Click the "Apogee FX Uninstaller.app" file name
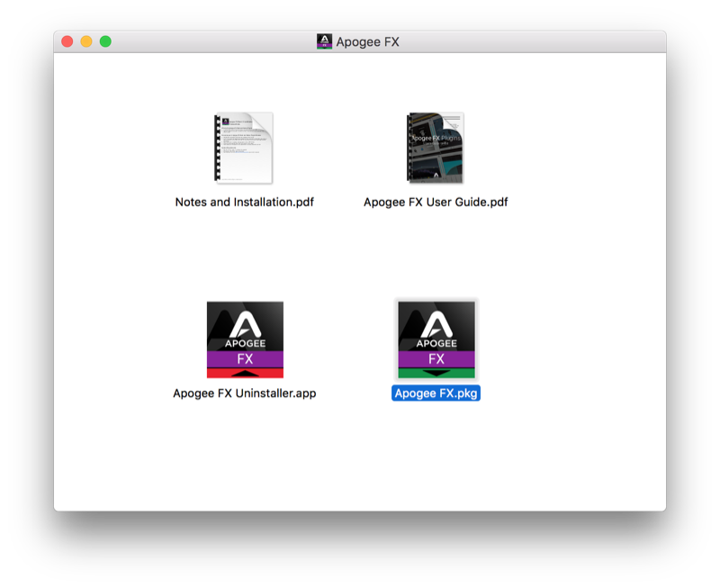The image size is (720, 588). click(244, 394)
